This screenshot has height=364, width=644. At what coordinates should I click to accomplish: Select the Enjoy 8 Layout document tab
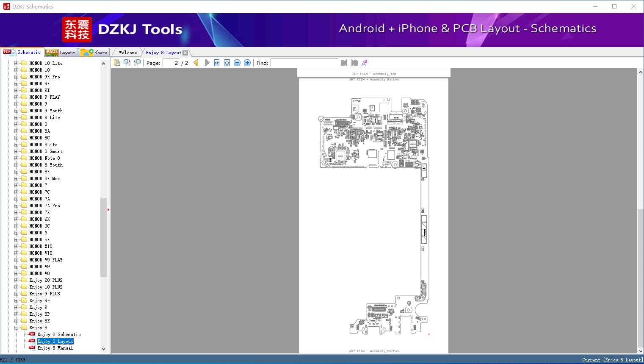click(x=163, y=53)
